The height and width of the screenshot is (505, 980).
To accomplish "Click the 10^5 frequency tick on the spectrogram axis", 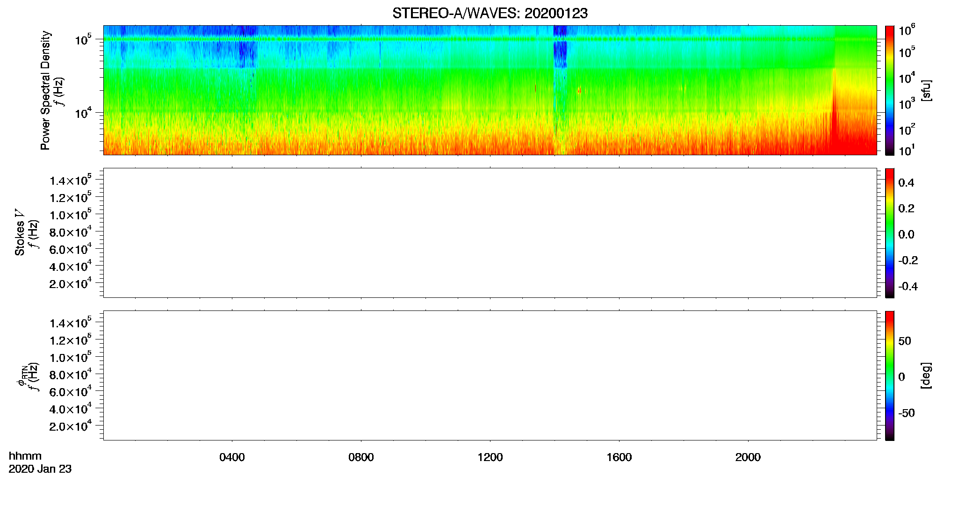I will pyautogui.click(x=83, y=39).
